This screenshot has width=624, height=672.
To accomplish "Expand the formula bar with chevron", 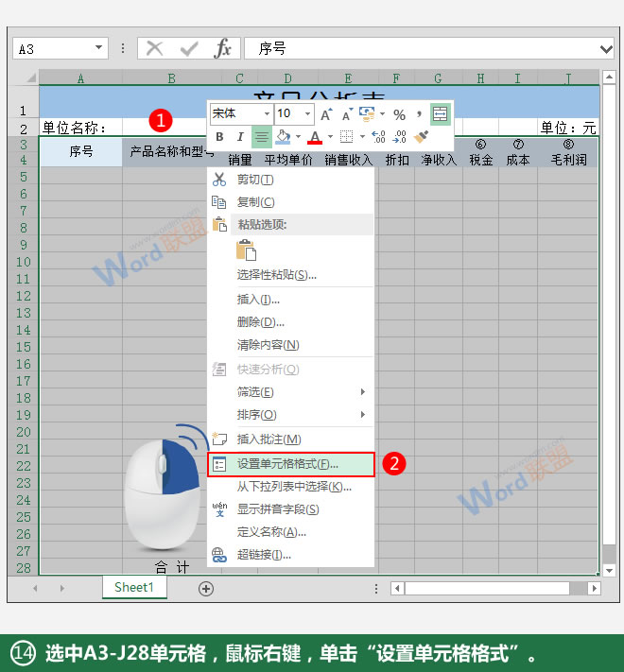I will point(606,49).
